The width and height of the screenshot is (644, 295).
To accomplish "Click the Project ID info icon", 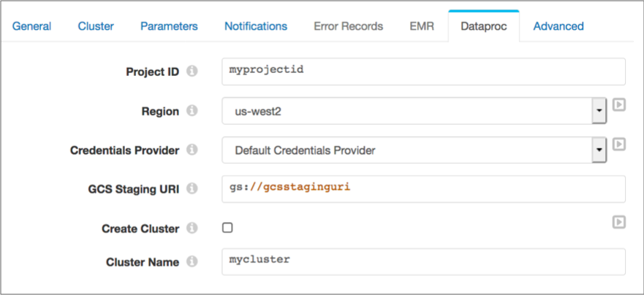I will coord(192,72).
